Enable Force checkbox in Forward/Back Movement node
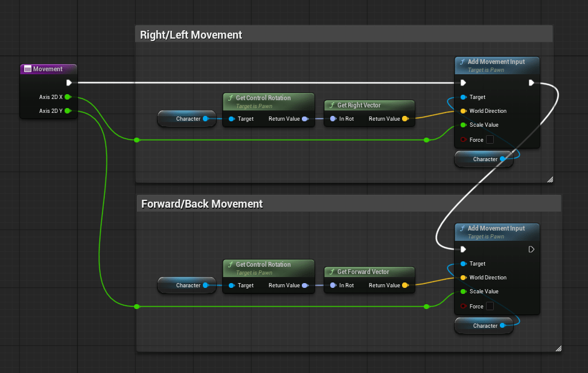588x373 pixels. (490, 306)
